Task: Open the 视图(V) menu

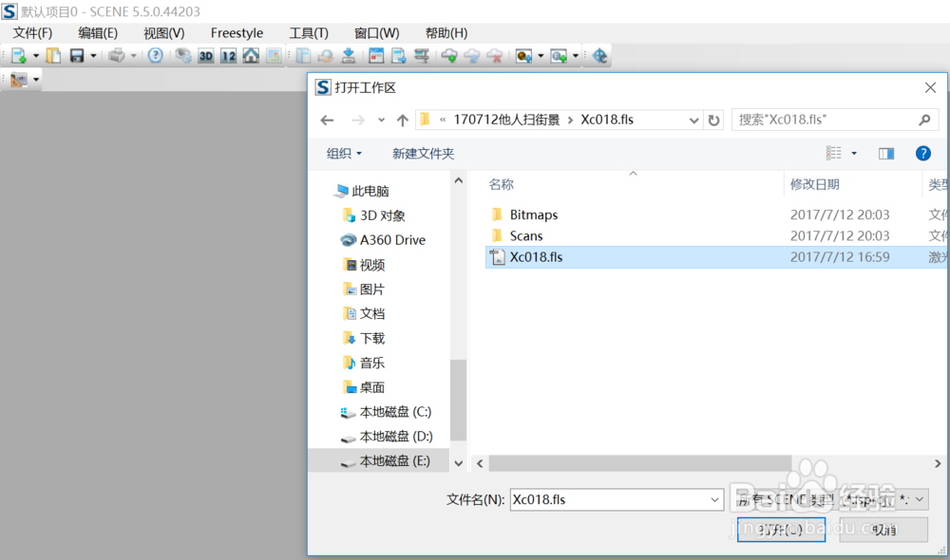Action: pos(164,32)
